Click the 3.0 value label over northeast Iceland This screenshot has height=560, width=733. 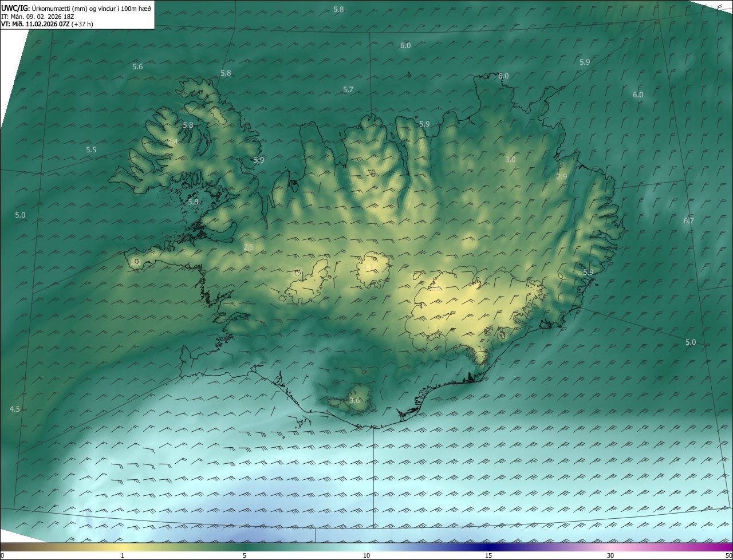(x=510, y=160)
